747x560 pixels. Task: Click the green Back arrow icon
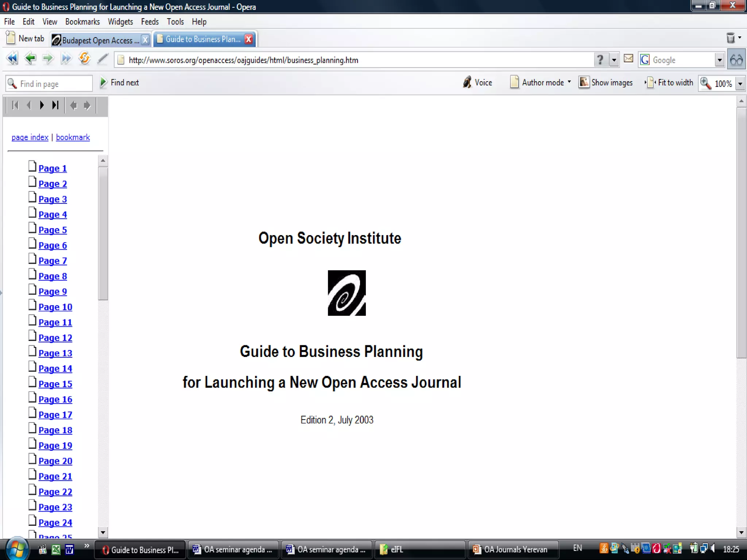pyautogui.click(x=30, y=59)
